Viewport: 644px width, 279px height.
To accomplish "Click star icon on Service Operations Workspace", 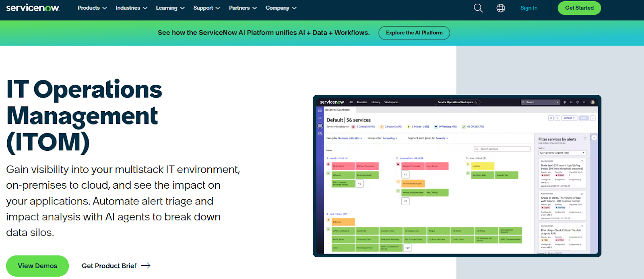I will click(x=476, y=102).
